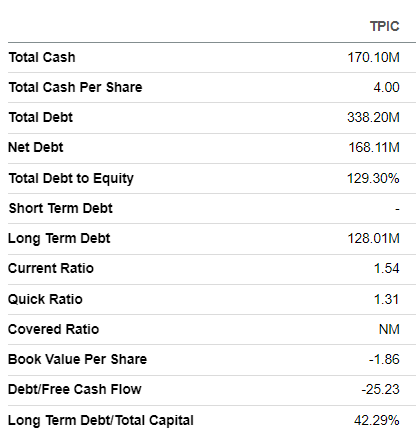Select the 'Debt/Free Cash Flow' label
416x435 pixels.
[x=75, y=389]
